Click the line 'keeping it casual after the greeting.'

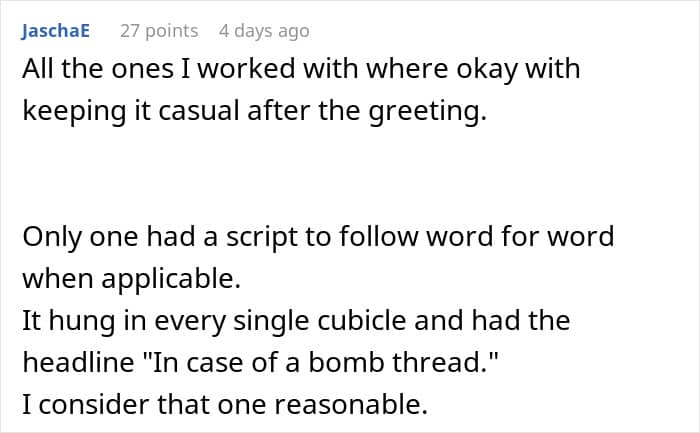pyautogui.click(x=254, y=111)
